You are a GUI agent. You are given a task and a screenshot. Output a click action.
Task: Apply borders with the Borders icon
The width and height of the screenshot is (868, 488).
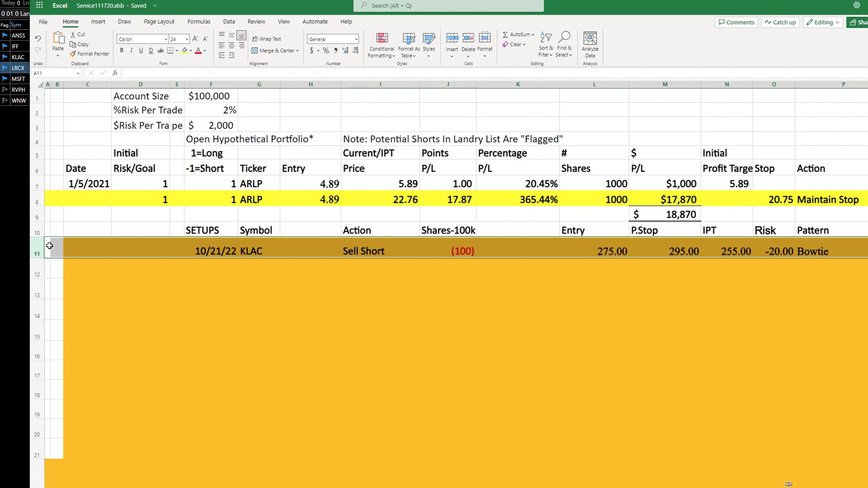pos(170,51)
